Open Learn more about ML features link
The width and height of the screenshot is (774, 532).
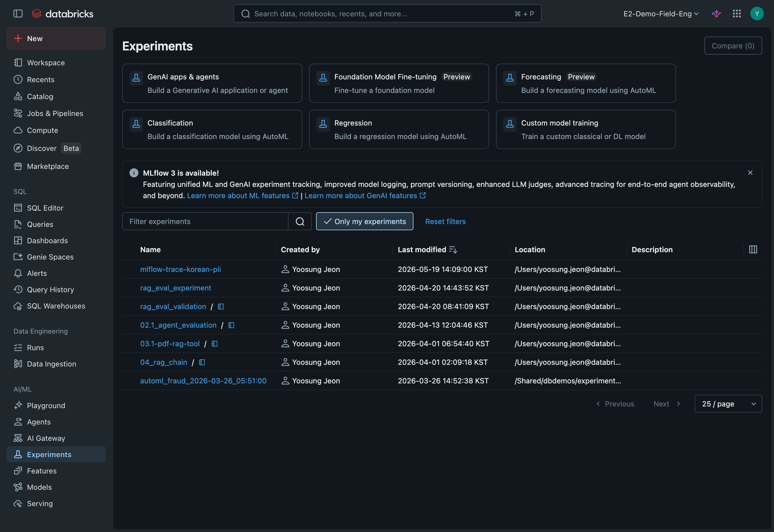(x=242, y=196)
